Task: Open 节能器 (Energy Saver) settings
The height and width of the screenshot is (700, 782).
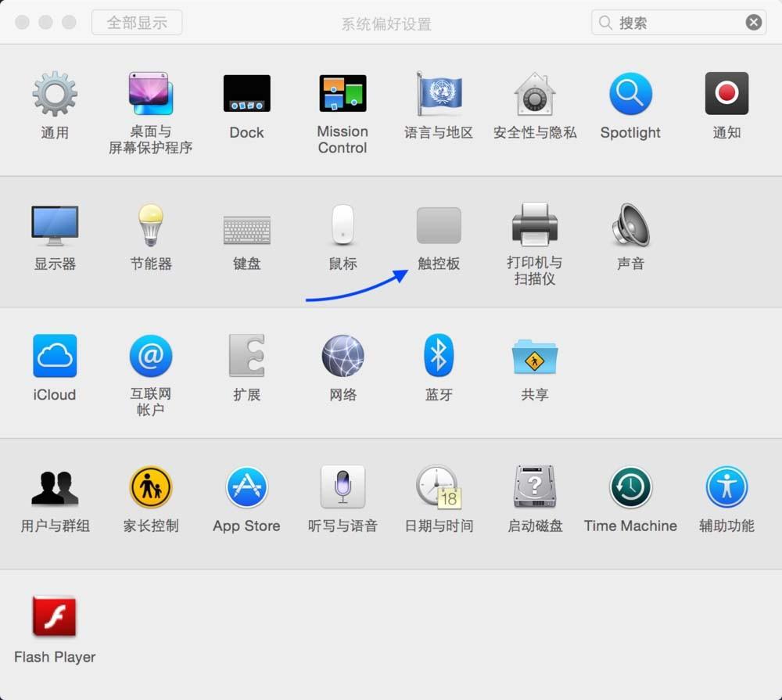Action: 150,224
